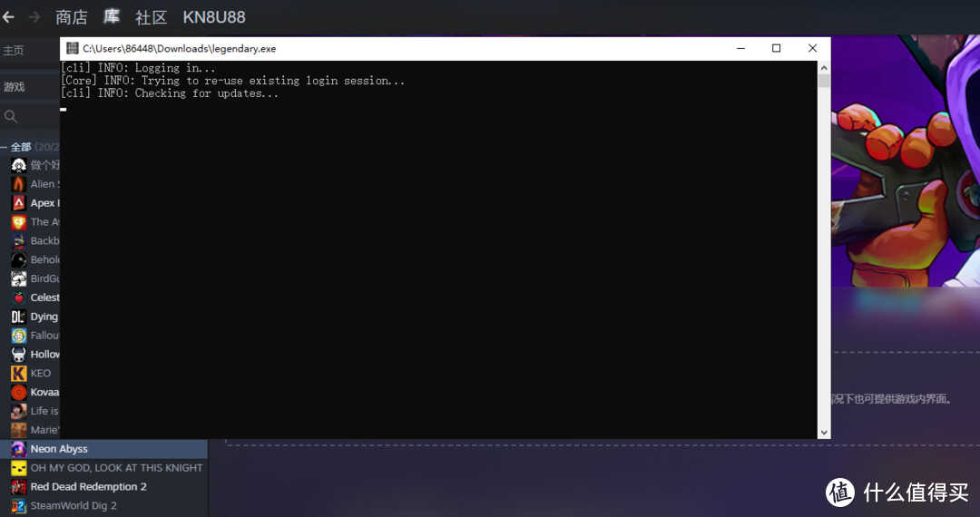Select the Life is Strange icon
Screen dimensions: 980x517
[19, 411]
